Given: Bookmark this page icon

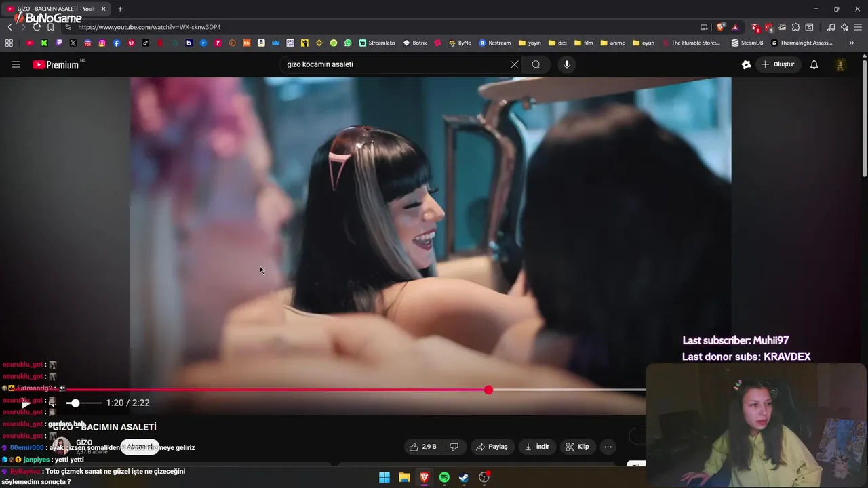Looking at the screenshot, I should [50, 27].
